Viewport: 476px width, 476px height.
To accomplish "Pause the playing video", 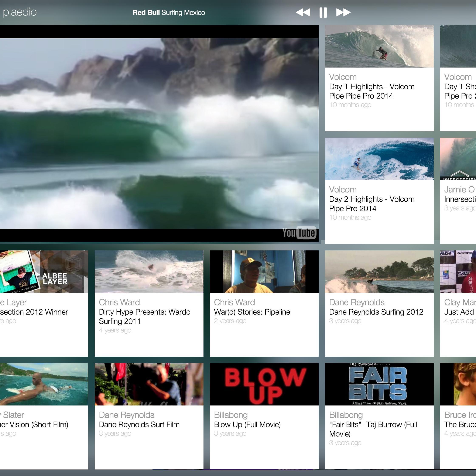I will pos(323,12).
